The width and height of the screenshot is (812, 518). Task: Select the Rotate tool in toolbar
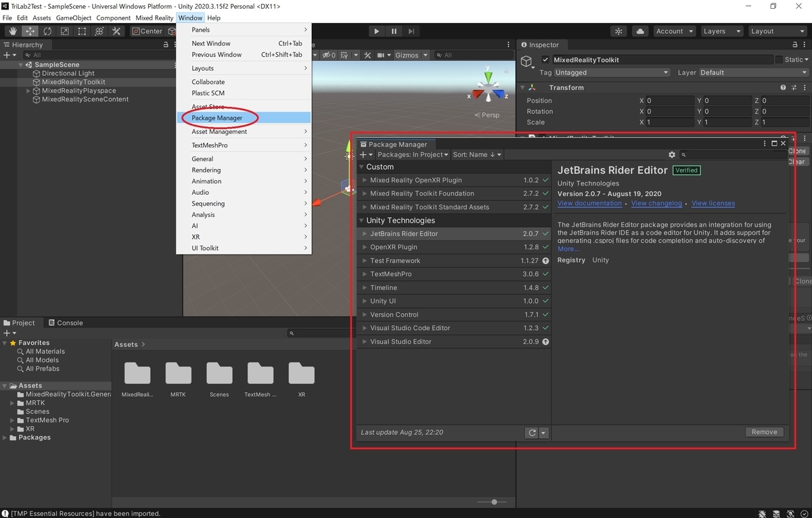pyautogui.click(x=47, y=31)
